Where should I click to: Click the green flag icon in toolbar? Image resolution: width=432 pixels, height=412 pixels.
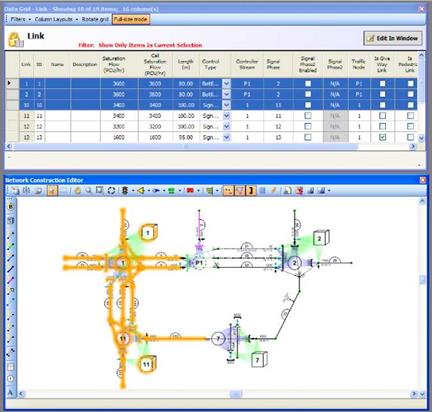click(209, 191)
